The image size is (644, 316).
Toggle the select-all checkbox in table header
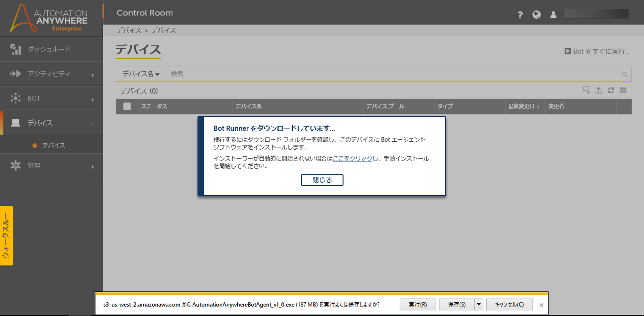click(127, 106)
